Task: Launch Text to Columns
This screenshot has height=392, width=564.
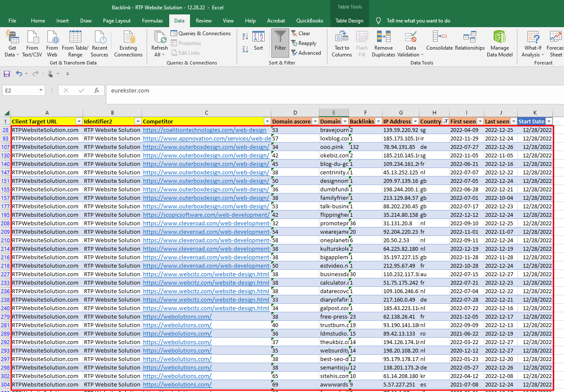Action: tap(342, 44)
